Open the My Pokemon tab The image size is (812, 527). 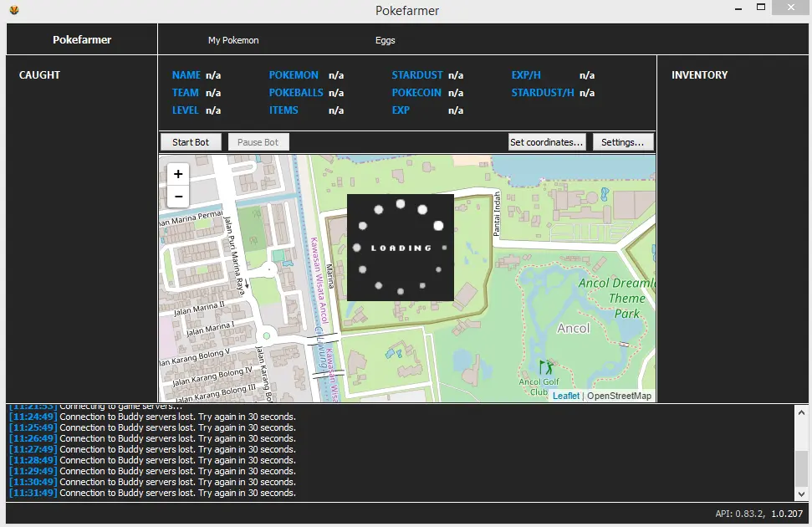tap(233, 40)
